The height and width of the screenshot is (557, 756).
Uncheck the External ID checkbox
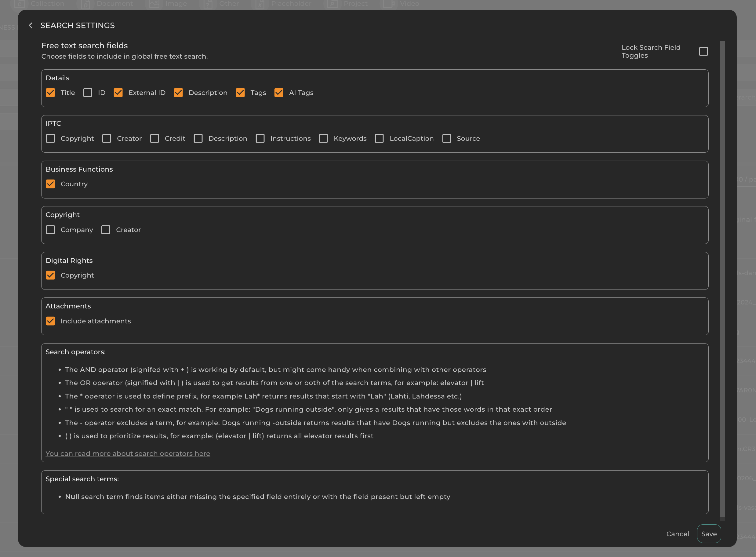(118, 93)
